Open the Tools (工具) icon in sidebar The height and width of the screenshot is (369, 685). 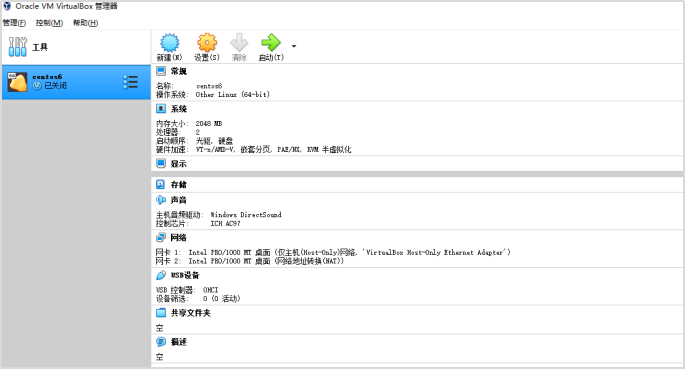point(18,47)
